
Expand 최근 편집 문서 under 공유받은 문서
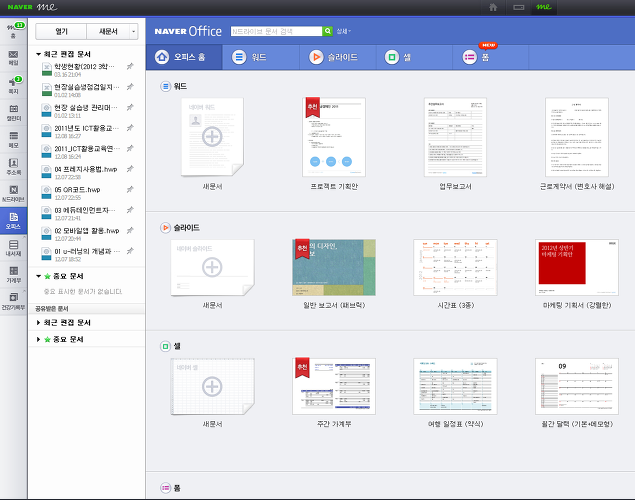coord(38,323)
